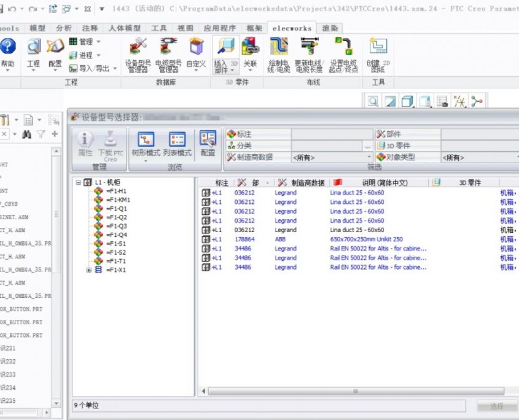The image size is (519, 420).
Task: Open 配置 in the selector dialog
Action: (208, 143)
